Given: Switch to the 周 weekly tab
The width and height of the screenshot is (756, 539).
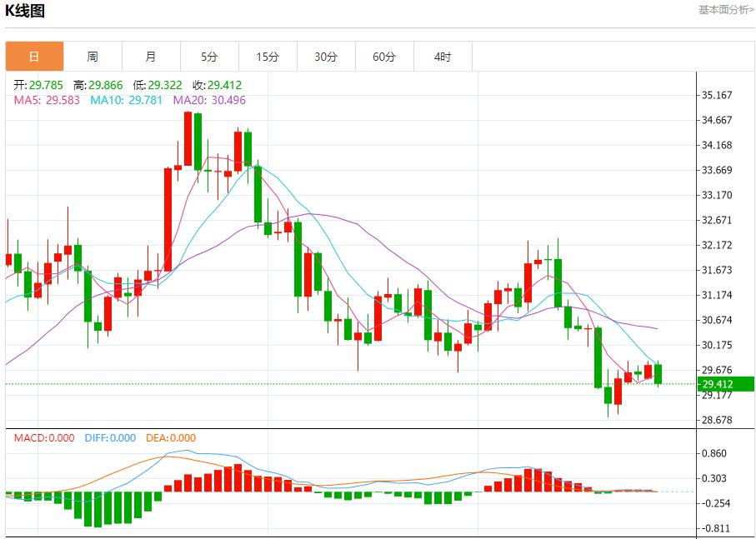Looking at the screenshot, I should 93,57.
